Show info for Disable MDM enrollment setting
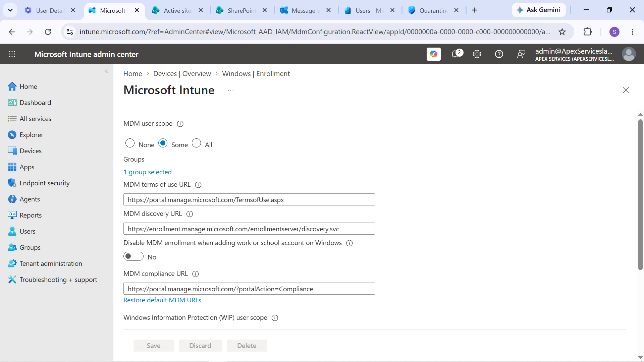This screenshot has height=362, width=644. [x=350, y=243]
